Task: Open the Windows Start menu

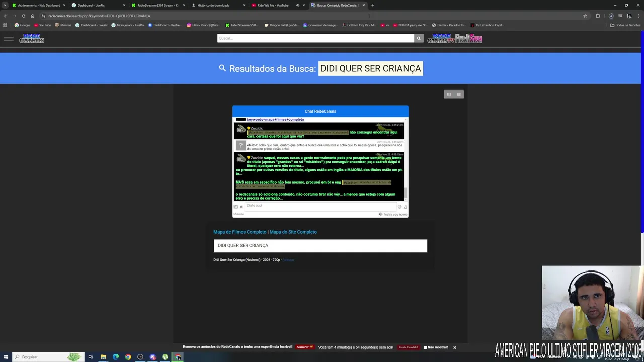Action: tap(6, 357)
